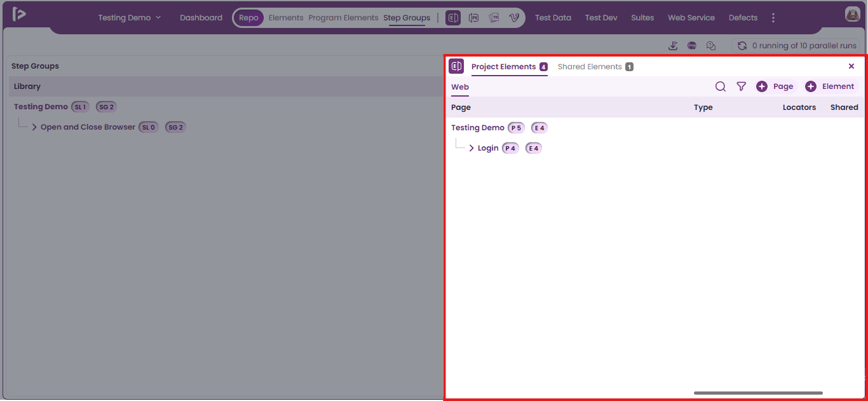Go to the Dashboard menu
Image resolution: width=868 pixels, height=401 pixels.
(x=201, y=18)
